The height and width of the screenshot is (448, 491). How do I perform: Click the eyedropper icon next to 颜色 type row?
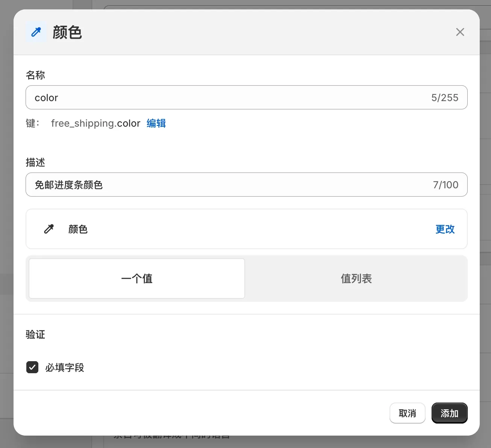[x=49, y=229]
